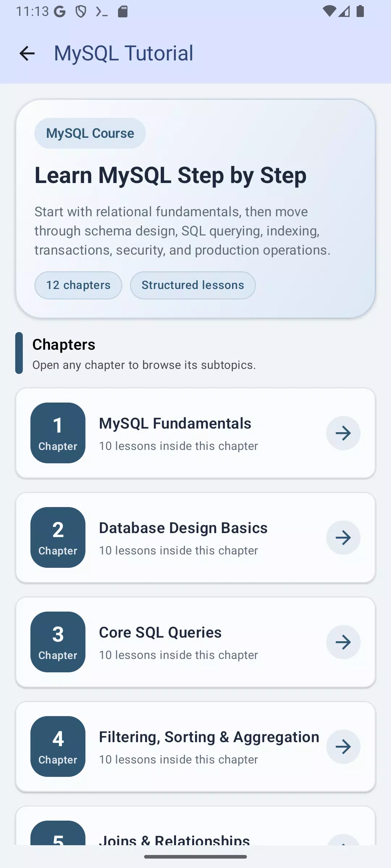Select the Chapter 2 number badge
Viewport: 391px width, 868px height.
58,537
